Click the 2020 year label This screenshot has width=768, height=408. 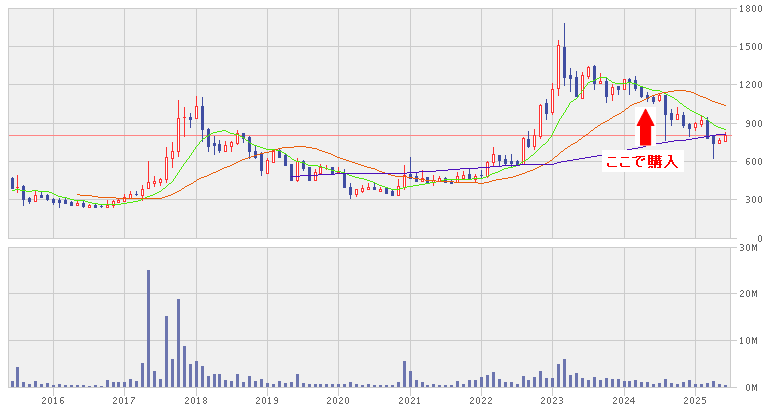pyautogui.click(x=338, y=400)
